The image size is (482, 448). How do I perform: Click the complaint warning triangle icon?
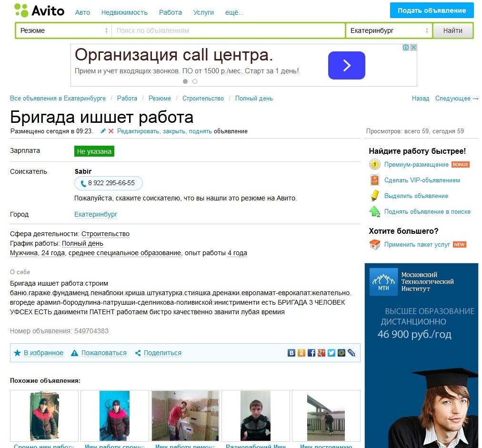pyautogui.click(x=74, y=353)
